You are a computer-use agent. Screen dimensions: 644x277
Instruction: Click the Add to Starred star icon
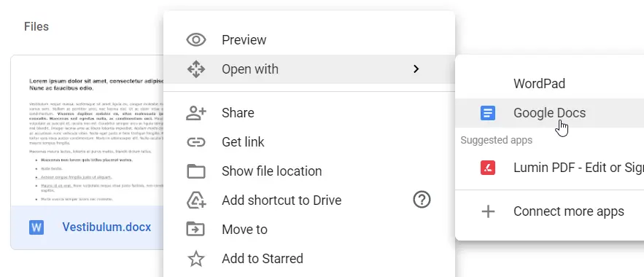pos(196,259)
